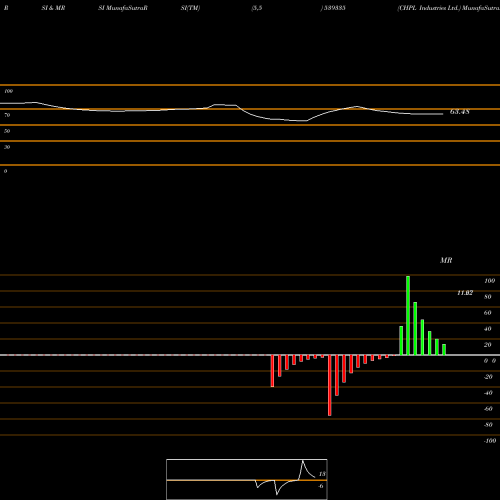Click the MR value label 11.82

[x=465, y=293]
